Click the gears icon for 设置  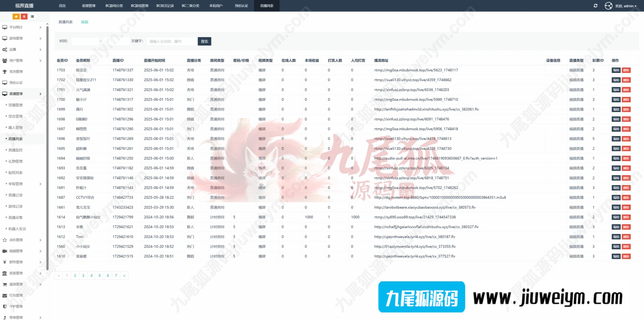(5, 50)
